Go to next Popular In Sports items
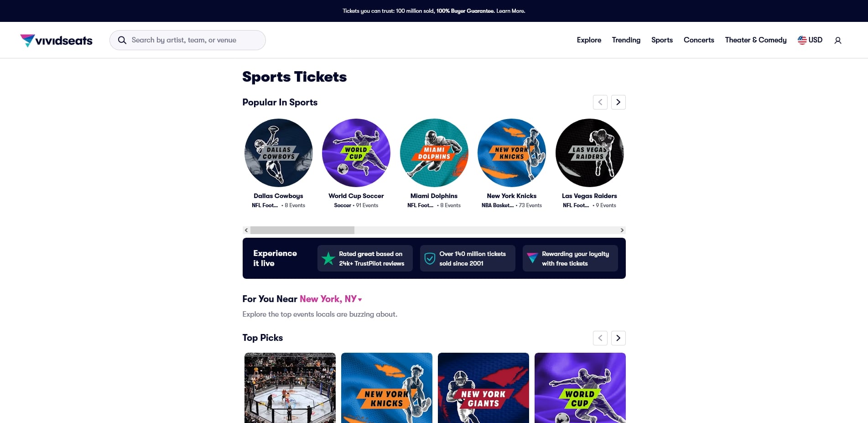This screenshot has height=423, width=868. (618, 102)
